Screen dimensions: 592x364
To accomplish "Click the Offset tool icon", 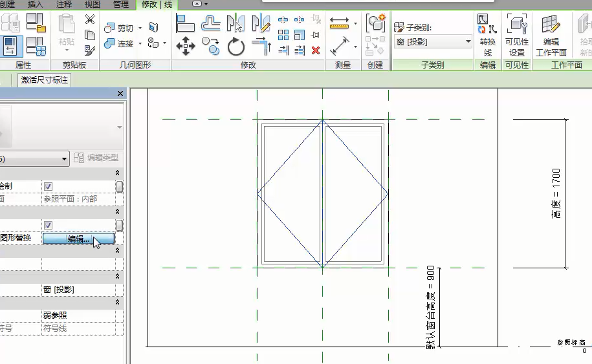I will (x=211, y=23).
